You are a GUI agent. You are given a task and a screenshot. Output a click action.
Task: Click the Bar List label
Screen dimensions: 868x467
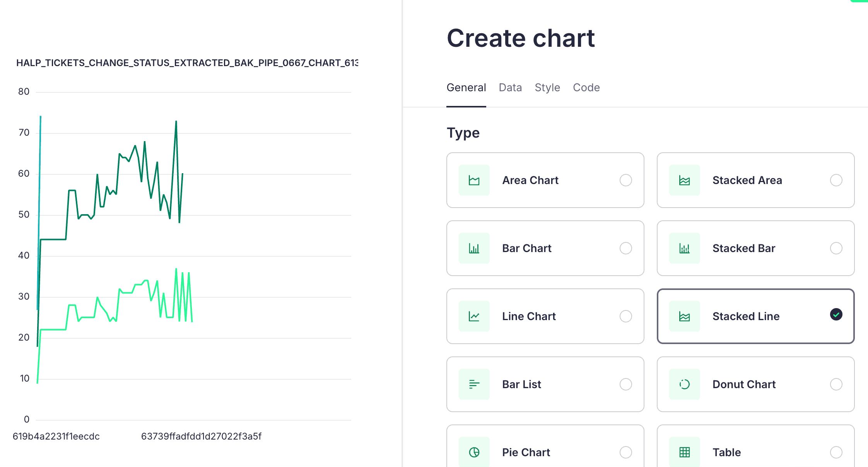[521, 384]
